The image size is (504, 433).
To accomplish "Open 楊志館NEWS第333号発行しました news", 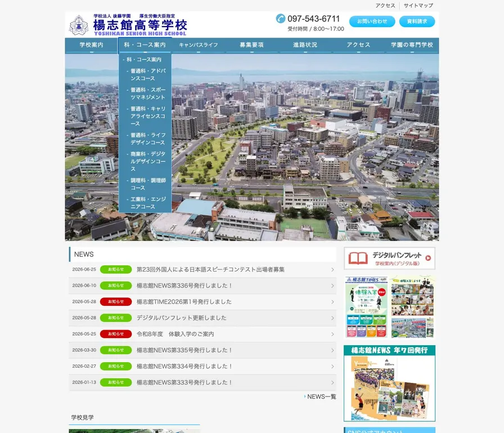I will [184, 382].
